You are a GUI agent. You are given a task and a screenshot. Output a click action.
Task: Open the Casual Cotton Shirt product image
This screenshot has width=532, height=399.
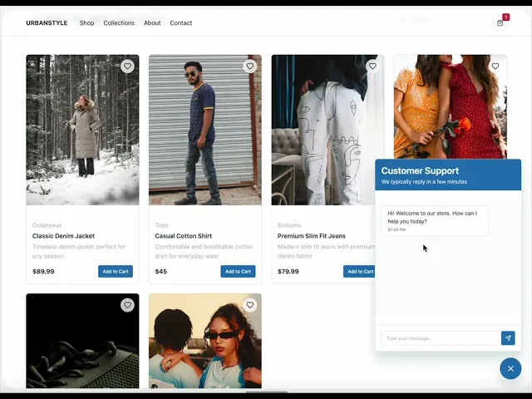(205, 130)
